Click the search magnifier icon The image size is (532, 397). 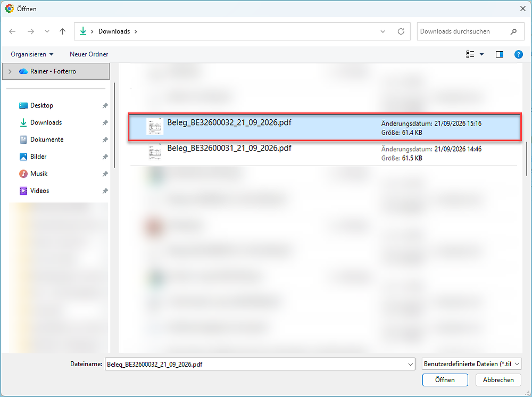[514, 31]
